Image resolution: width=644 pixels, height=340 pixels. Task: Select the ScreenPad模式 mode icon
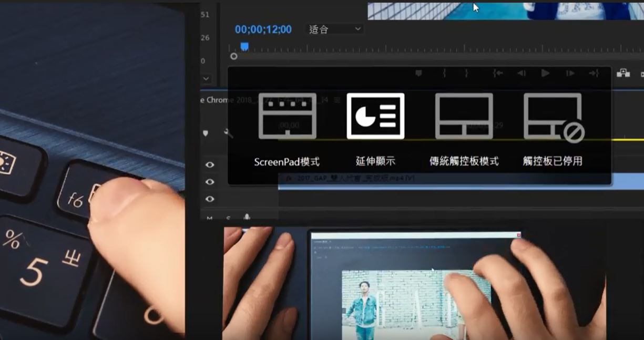click(x=287, y=116)
